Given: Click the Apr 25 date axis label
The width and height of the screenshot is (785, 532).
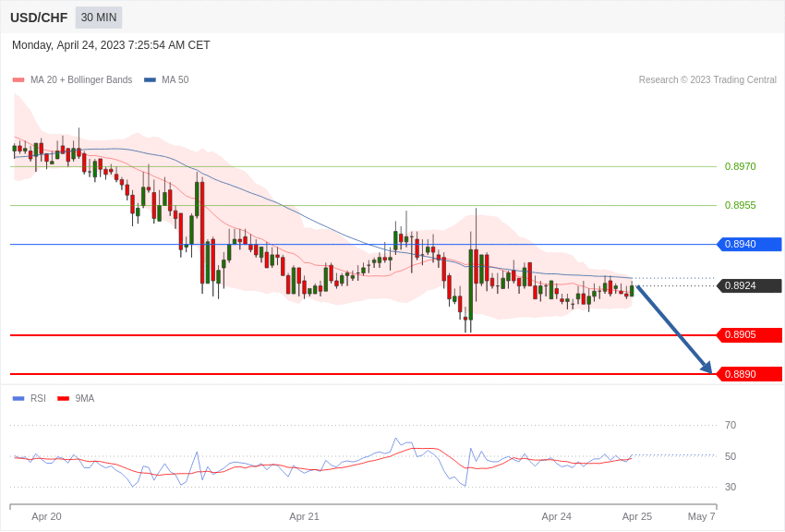Looking at the screenshot, I should coord(637,516).
